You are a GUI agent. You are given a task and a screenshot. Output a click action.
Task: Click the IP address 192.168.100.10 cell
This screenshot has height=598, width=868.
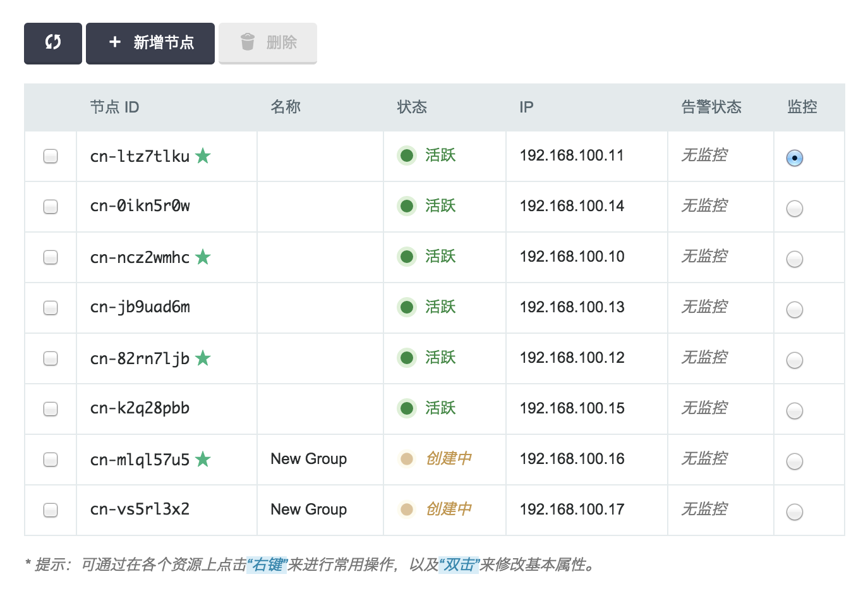click(572, 257)
